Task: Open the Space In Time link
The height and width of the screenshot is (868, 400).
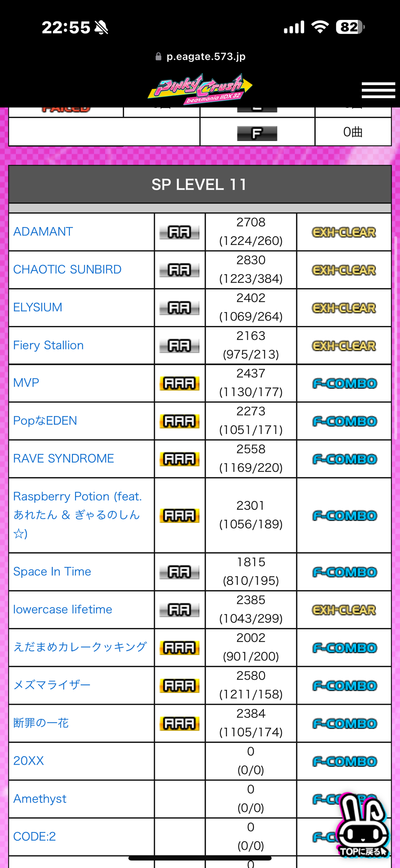Action: 52,572
